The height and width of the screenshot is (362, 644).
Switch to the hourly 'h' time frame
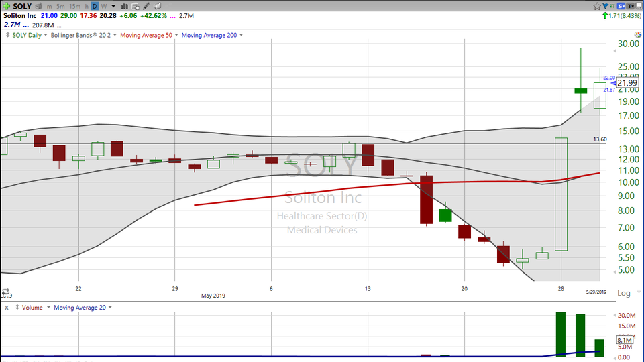[x=87, y=6]
